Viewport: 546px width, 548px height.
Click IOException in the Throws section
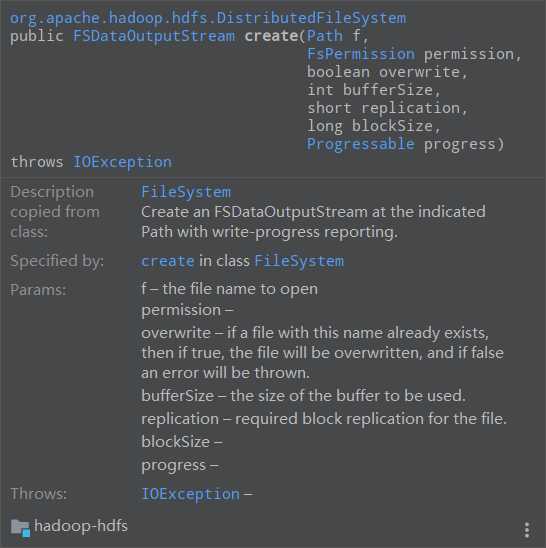coord(191,494)
